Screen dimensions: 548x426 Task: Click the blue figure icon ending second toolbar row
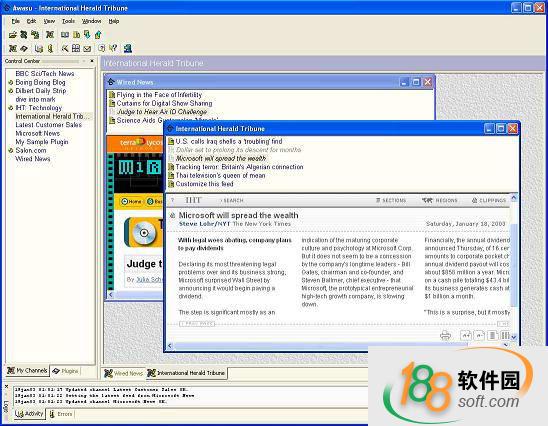pyautogui.click(x=128, y=48)
